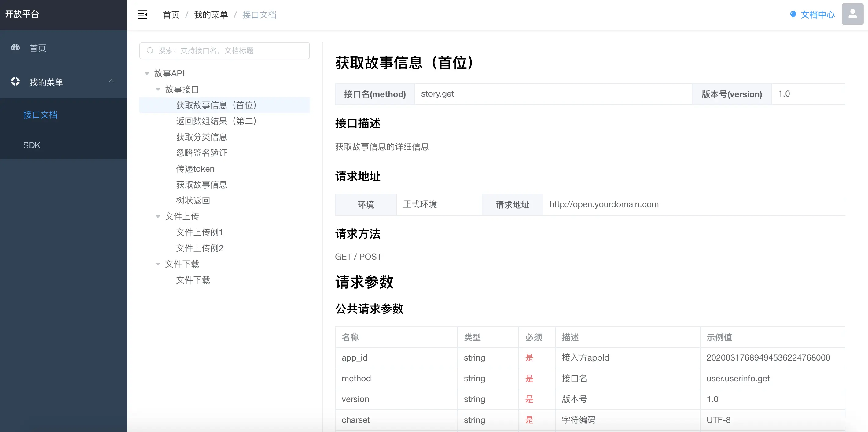Click the 故事API root node label

point(169,73)
